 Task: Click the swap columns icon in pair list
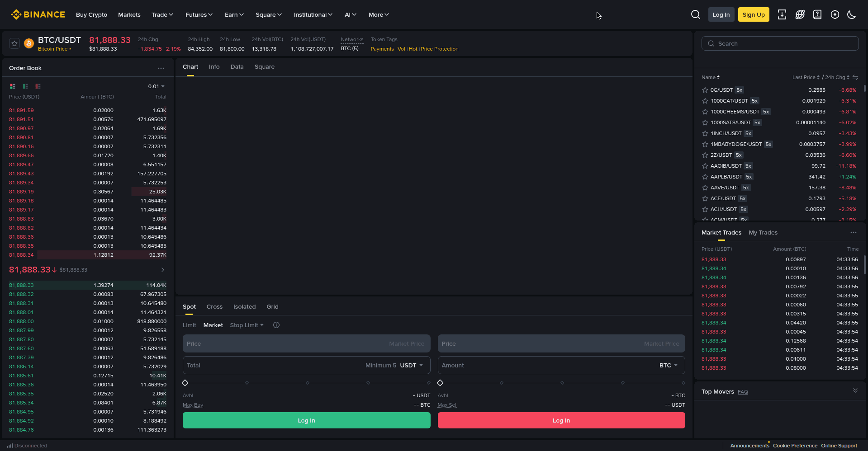click(855, 77)
